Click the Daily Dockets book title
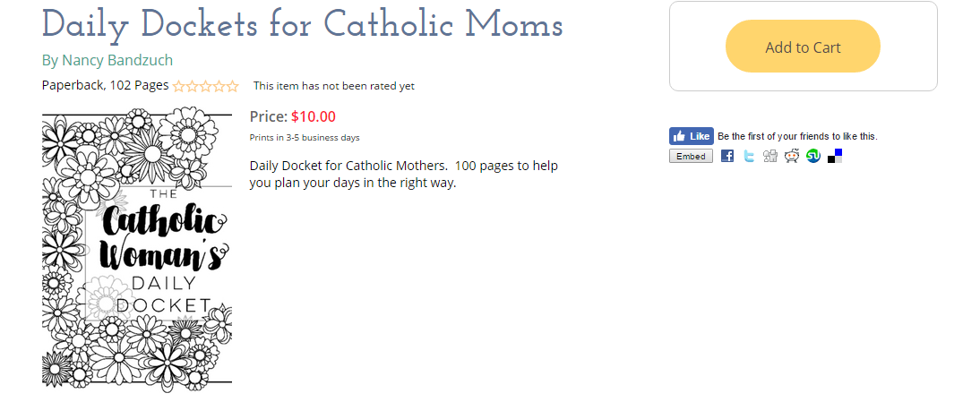 302,24
